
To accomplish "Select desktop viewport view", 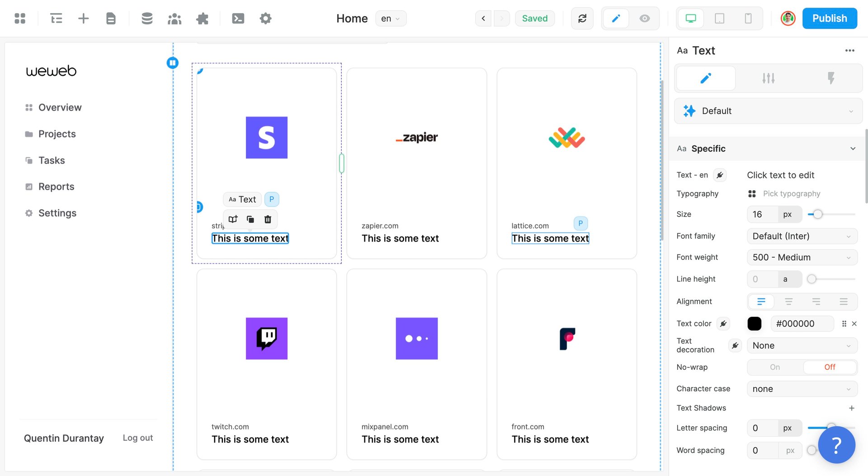I will tap(691, 19).
